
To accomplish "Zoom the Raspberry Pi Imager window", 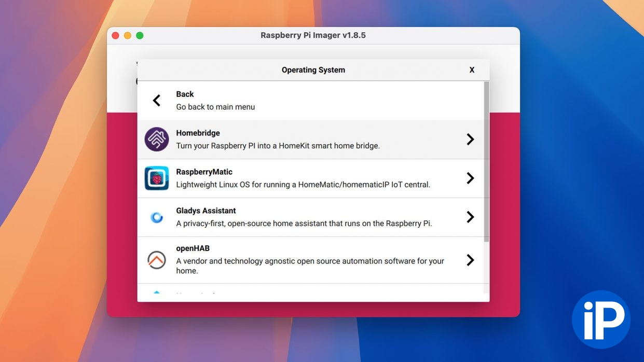I will [140, 36].
